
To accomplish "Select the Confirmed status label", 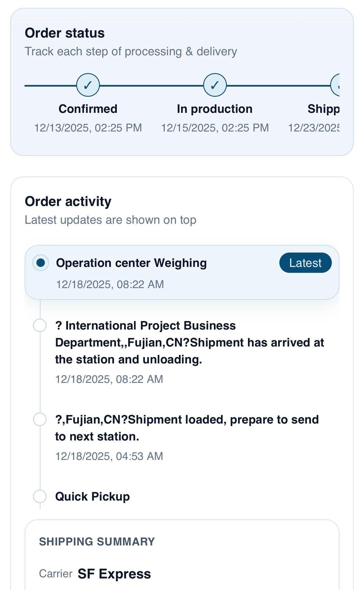I will pyautogui.click(x=88, y=109).
